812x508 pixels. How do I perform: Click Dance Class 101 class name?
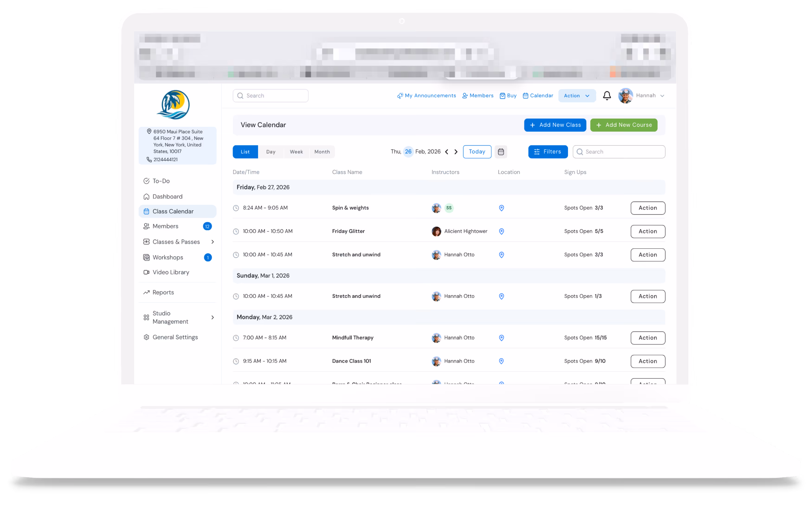[x=351, y=361]
